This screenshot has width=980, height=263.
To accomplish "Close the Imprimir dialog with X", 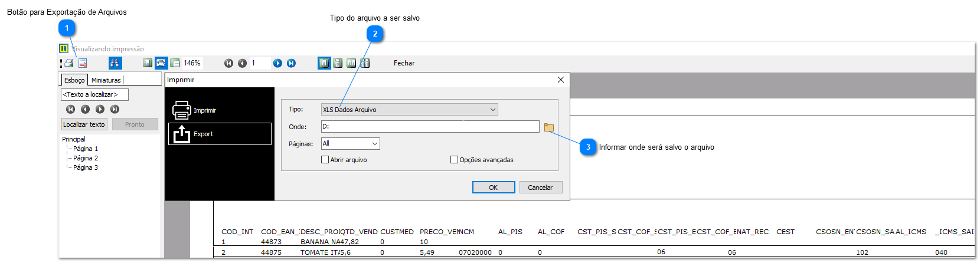I will tap(561, 80).
